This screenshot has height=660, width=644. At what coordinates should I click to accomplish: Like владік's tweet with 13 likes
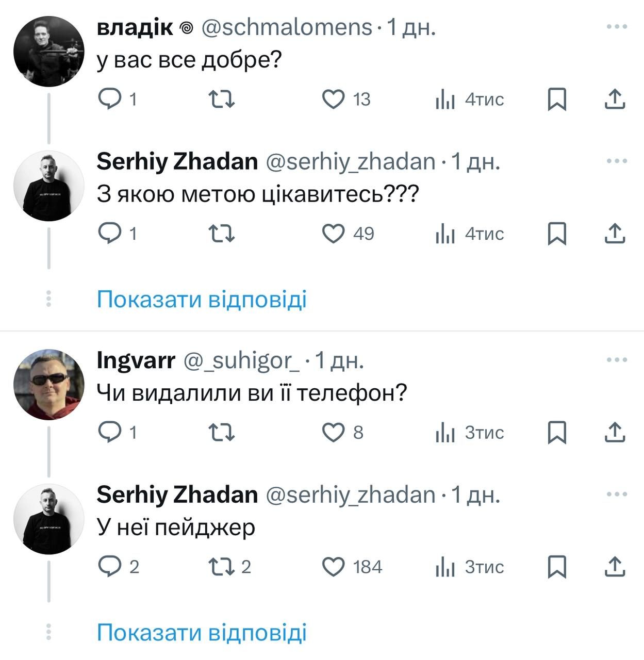[333, 99]
